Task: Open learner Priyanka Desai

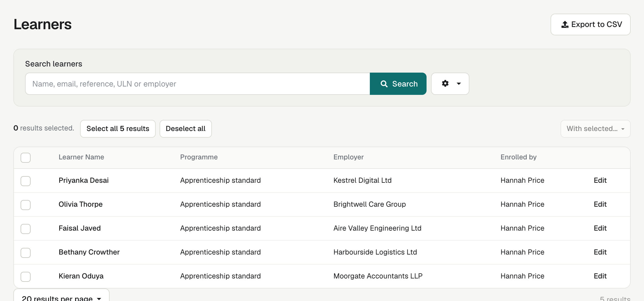Action: click(83, 180)
